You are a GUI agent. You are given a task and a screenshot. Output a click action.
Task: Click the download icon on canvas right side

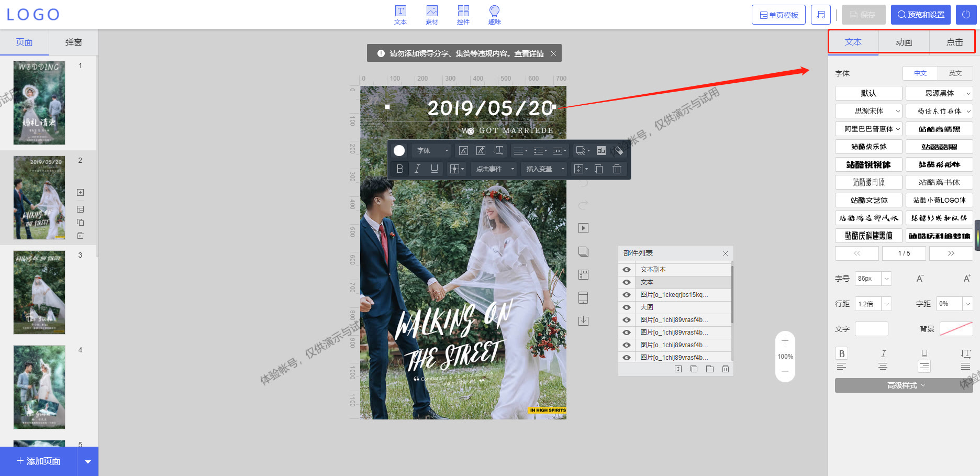(x=583, y=320)
